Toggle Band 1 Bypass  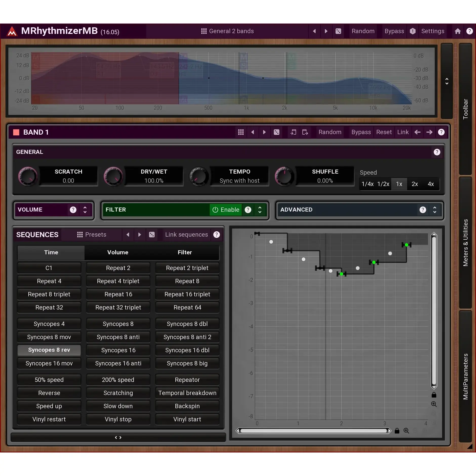(x=361, y=132)
